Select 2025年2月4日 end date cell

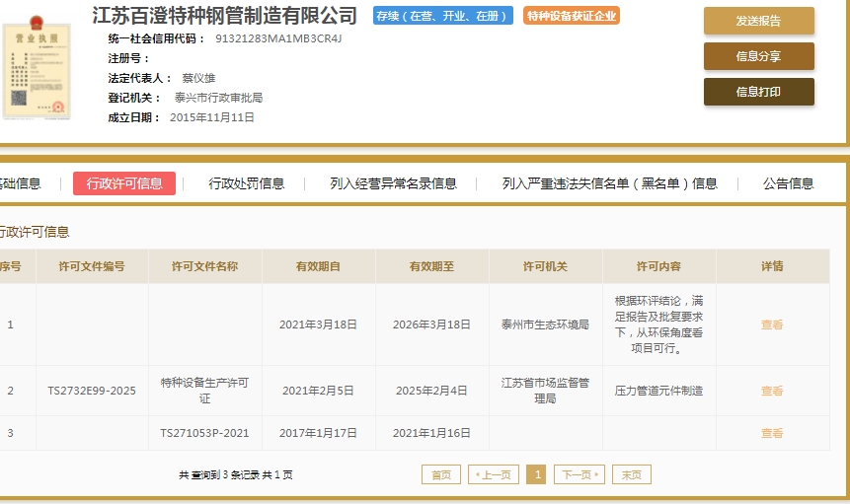pyautogui.click(x=432, y=391)
